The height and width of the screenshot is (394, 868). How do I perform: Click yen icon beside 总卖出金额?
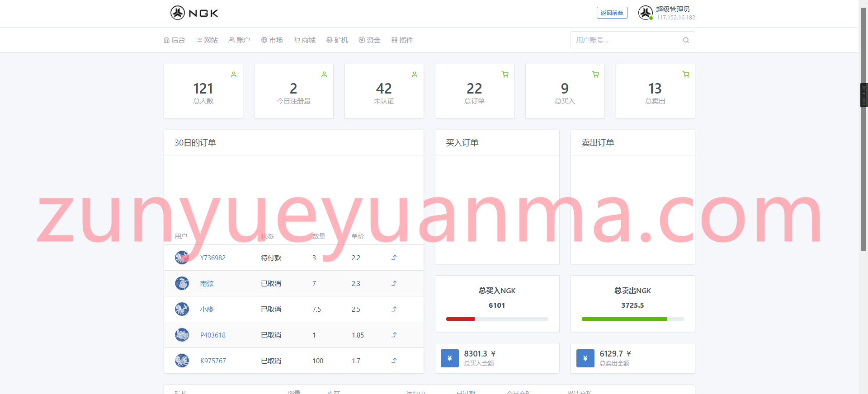tap(585, 358)
